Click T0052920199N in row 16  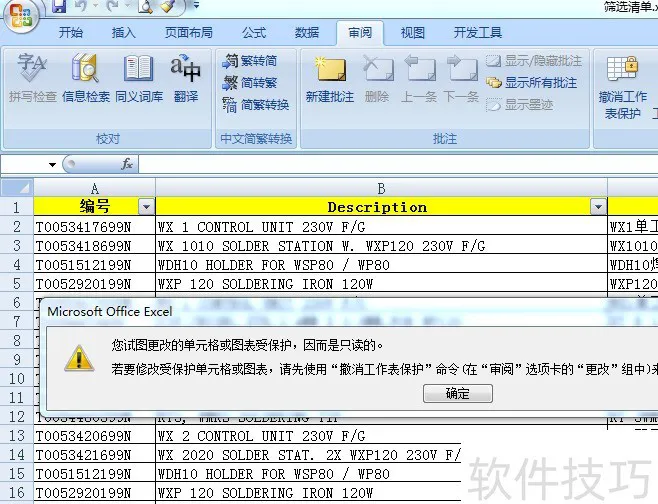click(x=94, y=493)
